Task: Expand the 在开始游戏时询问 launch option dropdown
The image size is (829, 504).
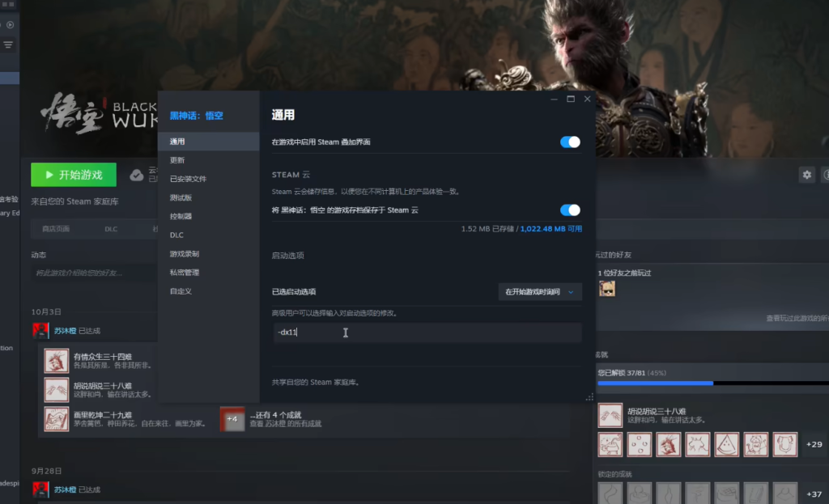Action: [540, 292]
